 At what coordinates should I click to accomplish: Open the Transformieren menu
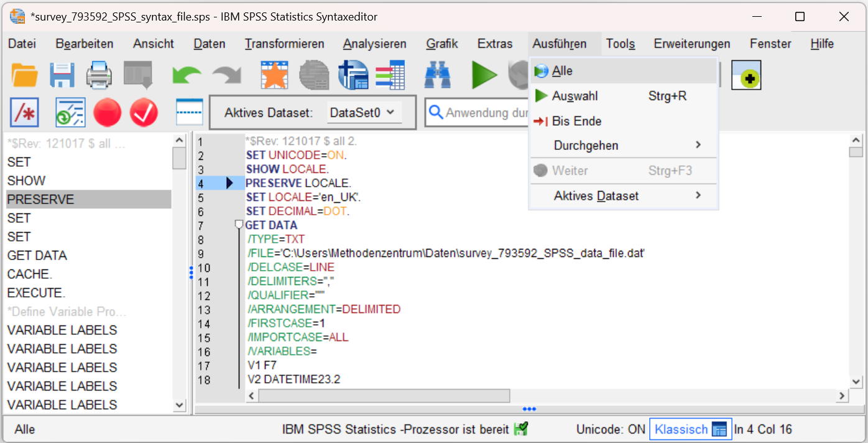[284, 44]
